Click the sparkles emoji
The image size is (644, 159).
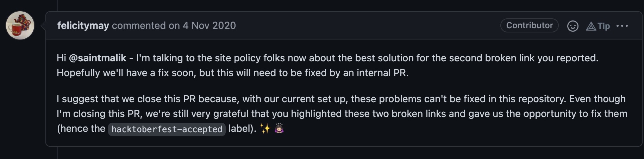[265, 129]
